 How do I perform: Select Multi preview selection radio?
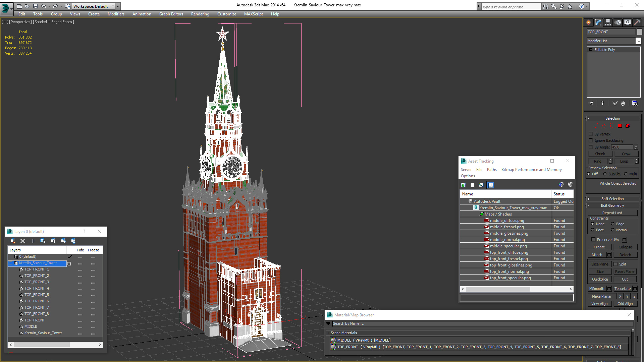(626, 174)
